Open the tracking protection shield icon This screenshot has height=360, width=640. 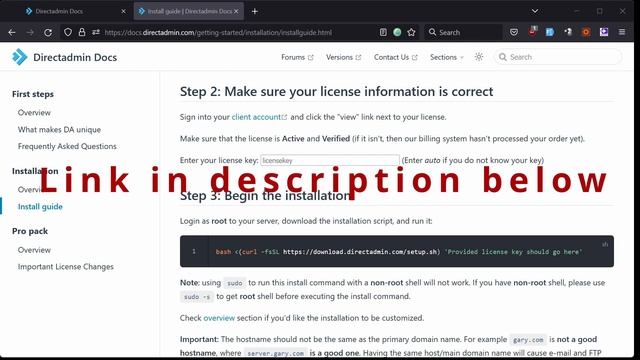click(x=68, y=32)
